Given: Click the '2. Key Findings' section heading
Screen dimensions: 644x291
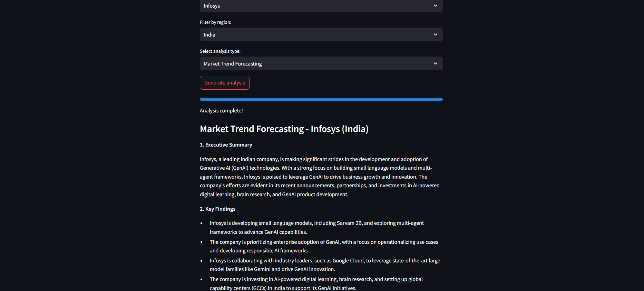Looking at the screenshot, I should tap(217, 209).
